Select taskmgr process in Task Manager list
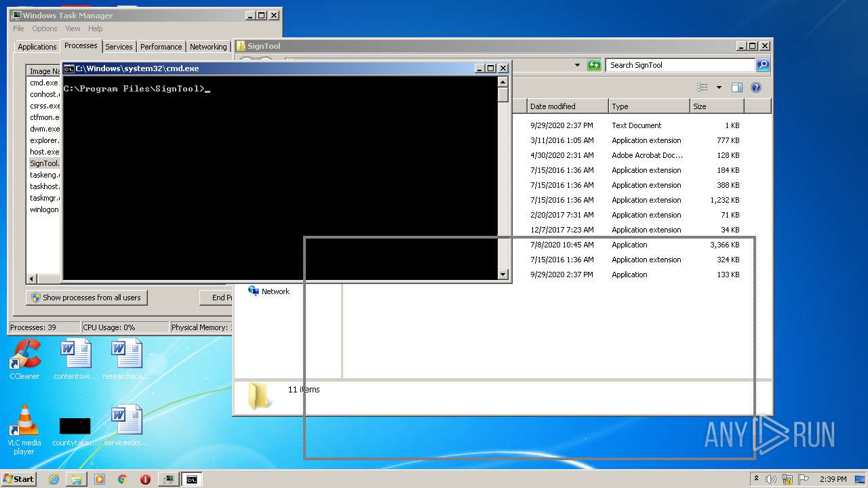Screen dimensions: 868x488 coord(44,198)
